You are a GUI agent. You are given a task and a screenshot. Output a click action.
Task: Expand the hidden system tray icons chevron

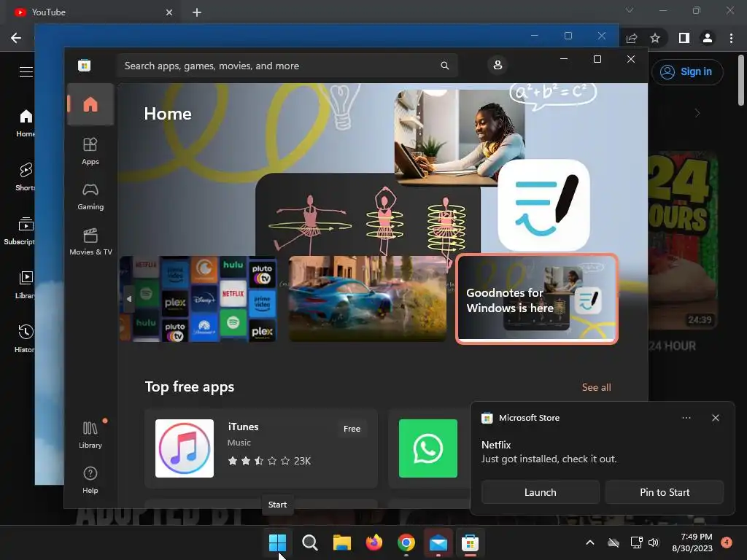589,542
